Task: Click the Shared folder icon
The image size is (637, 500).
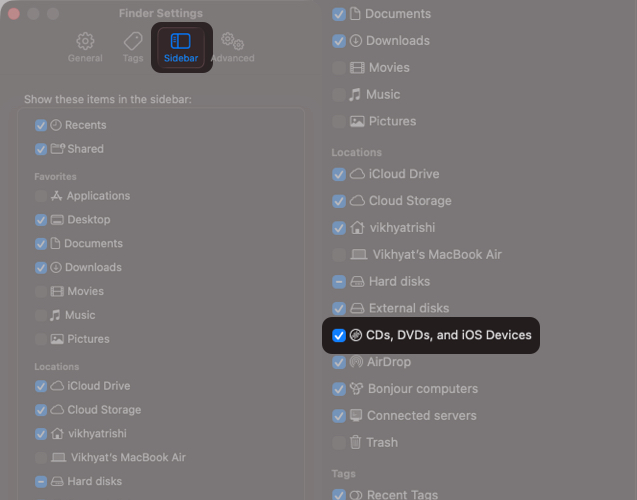Action: pyautogui.click(x=57, y=149)
